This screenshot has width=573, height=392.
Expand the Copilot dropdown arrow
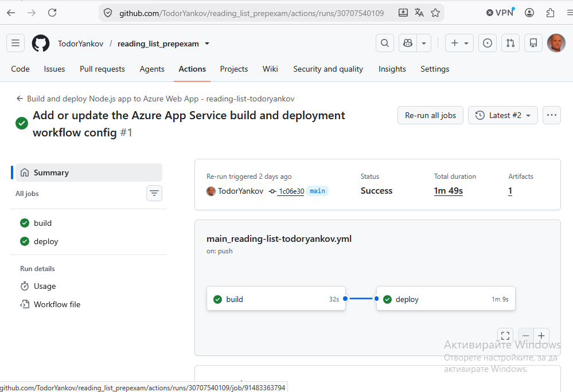point(424,43)
